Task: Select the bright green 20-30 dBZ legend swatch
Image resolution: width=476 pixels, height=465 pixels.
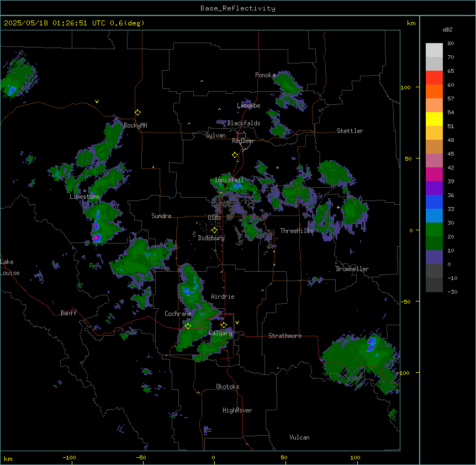Action: tap(434, 230)
